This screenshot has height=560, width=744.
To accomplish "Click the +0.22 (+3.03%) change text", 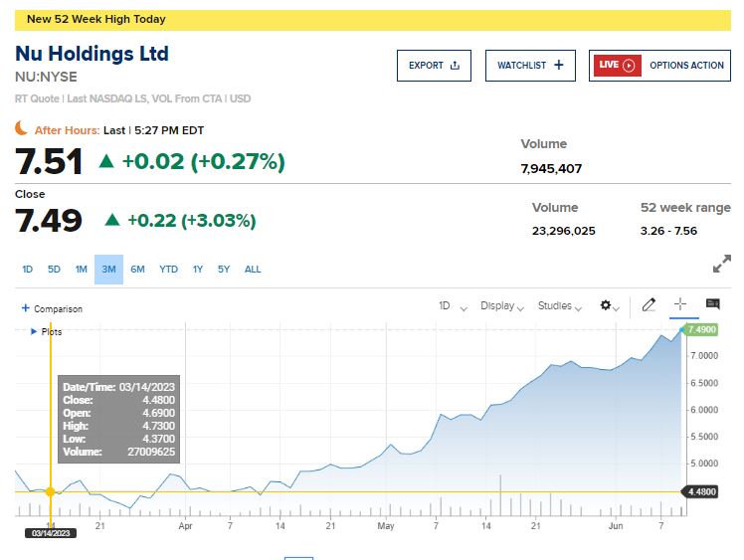I will [x=192, y=221].
